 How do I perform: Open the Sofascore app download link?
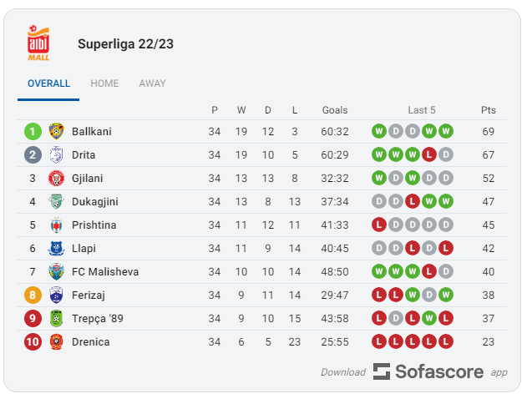coord(414,371)
